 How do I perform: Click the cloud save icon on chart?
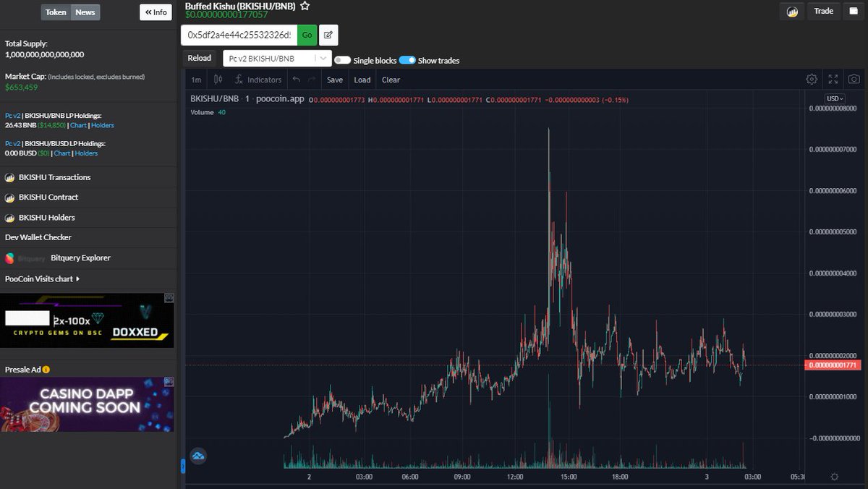[x=197, y=456]
